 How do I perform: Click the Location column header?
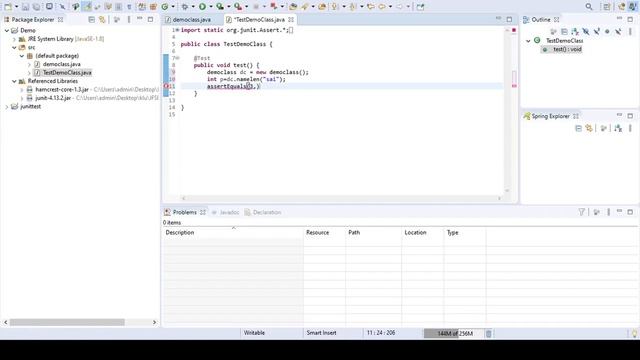click(x=423, y=233)
